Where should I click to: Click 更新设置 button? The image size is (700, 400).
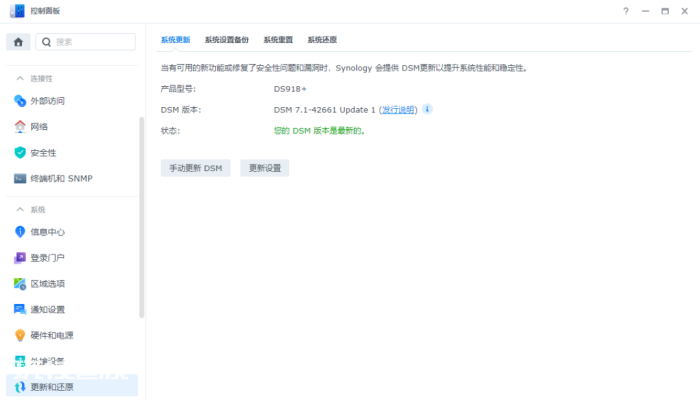pyautogui.click(x=265, y=168)
